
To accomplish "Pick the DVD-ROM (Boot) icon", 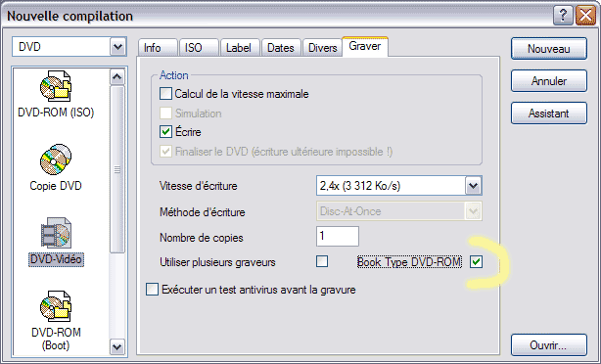I will (56, 321).
